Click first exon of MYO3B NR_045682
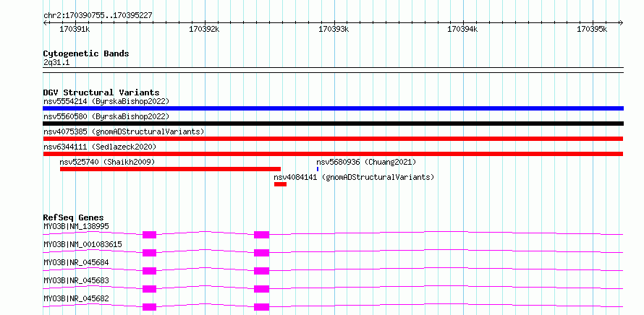Image resolution: width=644 pixels, height=315 pixels. [150, 307]
